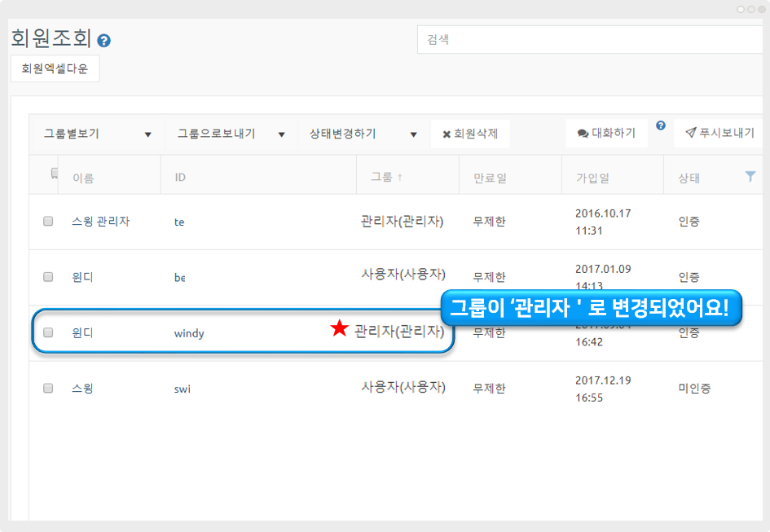The width and height of the screenshot is (770, 532).
Task: Select the checkbox for windy member row
Action: [48, 332]
